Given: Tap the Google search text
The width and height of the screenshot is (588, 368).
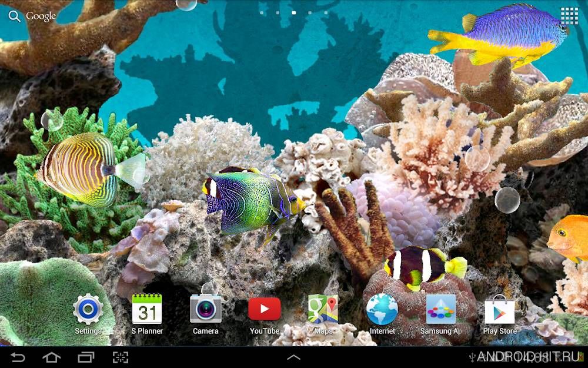Looking at the screenshot, I should (41, 16).
